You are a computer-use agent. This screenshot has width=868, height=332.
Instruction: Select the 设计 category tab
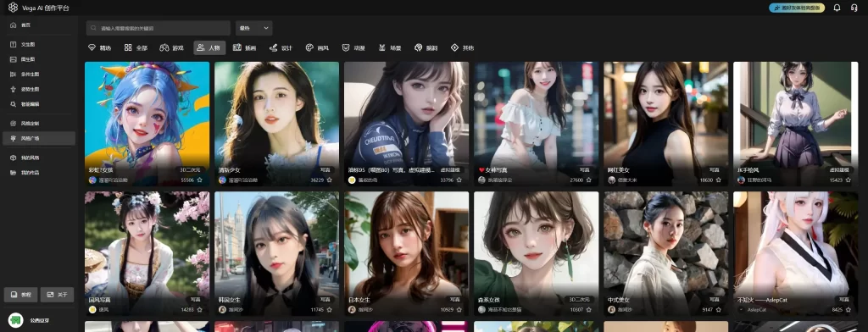click(x=281, y=48)
